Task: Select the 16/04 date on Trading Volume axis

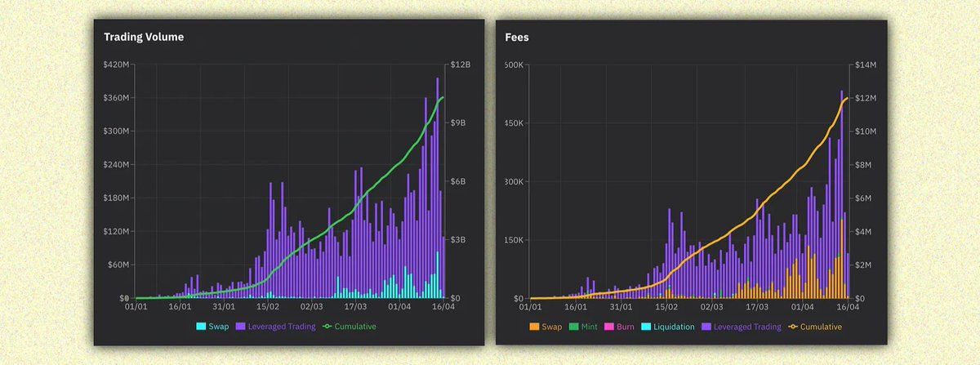Action: pos(443,307)
